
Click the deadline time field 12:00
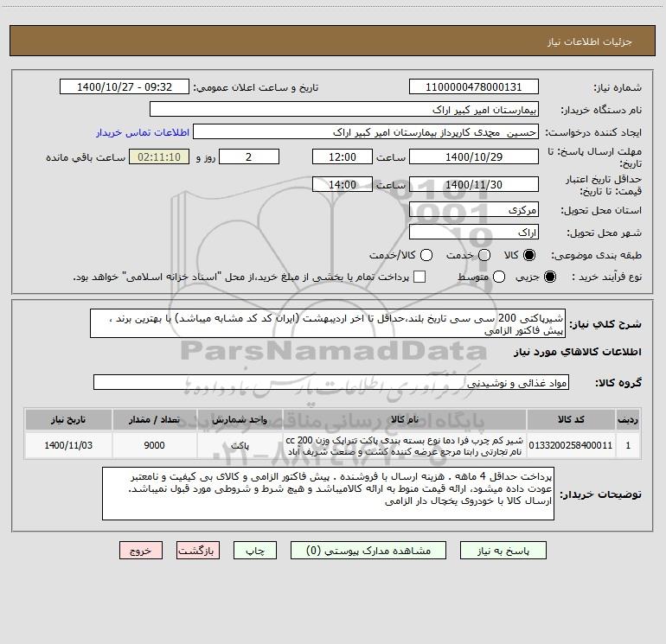[343, 156]
